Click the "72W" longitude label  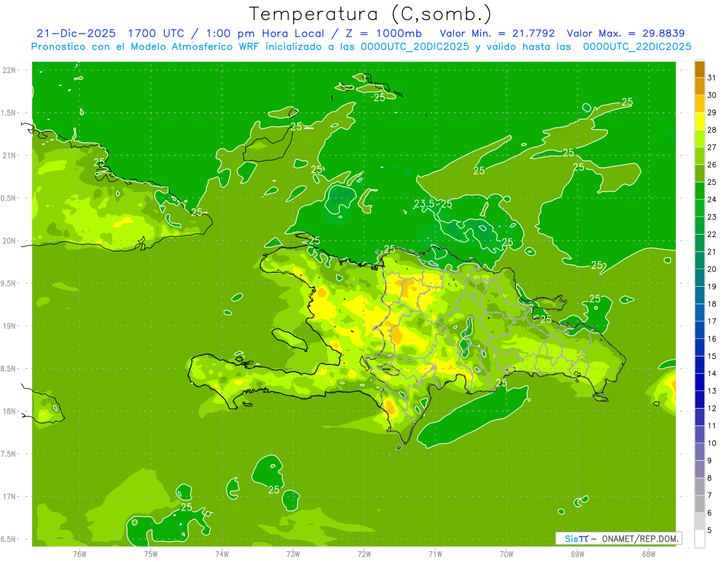click(x=364, y=554)
